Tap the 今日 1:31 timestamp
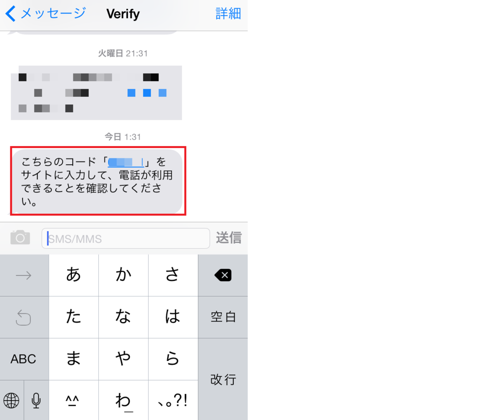Viewport: 504px width, 420px height. tap(123, 137)
